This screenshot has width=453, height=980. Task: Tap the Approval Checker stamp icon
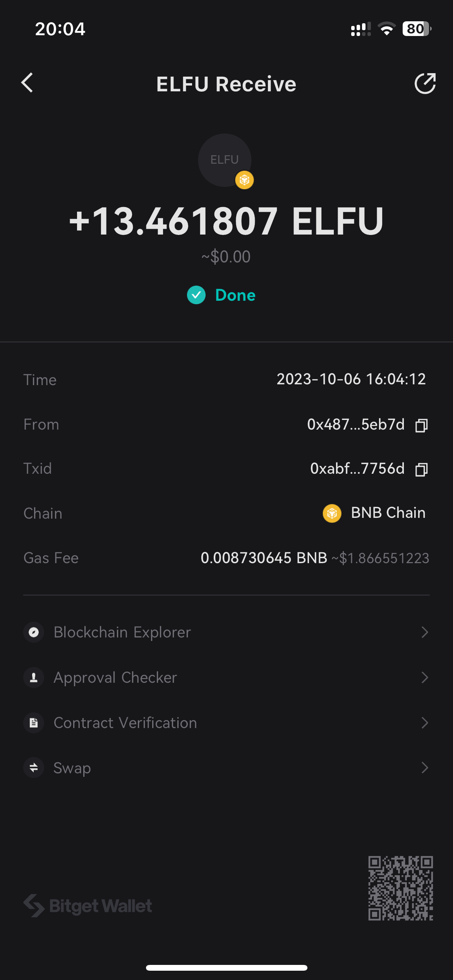click(x=34, y=678)
